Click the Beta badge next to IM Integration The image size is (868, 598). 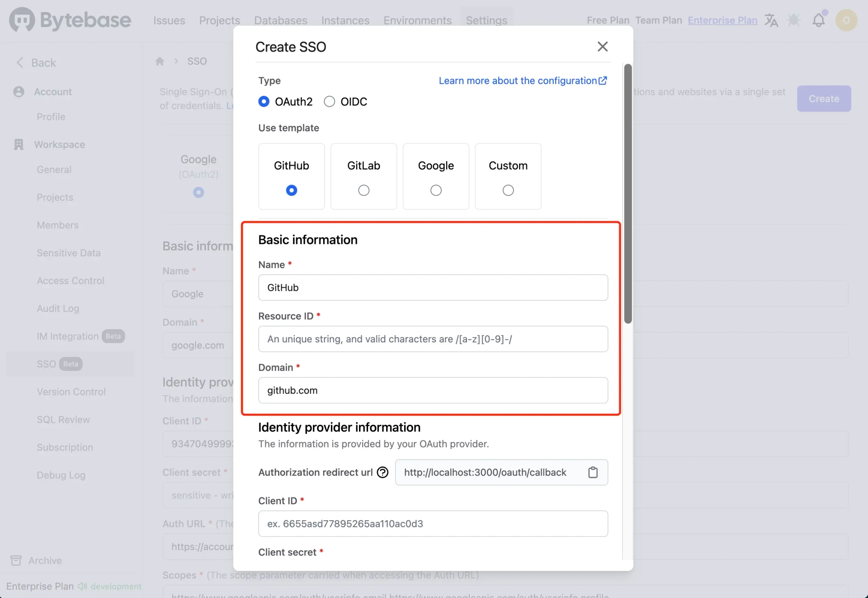click(113, 336)
